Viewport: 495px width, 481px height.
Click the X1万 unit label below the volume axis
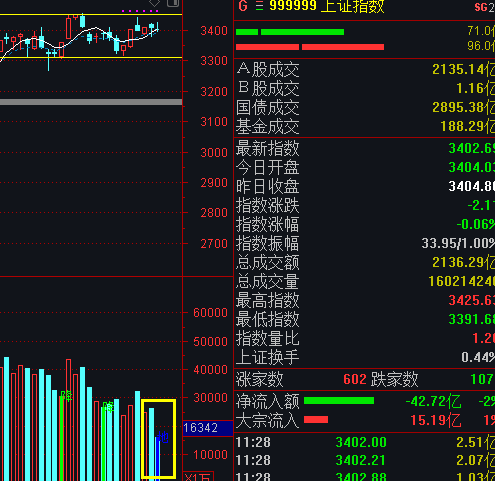198,477
